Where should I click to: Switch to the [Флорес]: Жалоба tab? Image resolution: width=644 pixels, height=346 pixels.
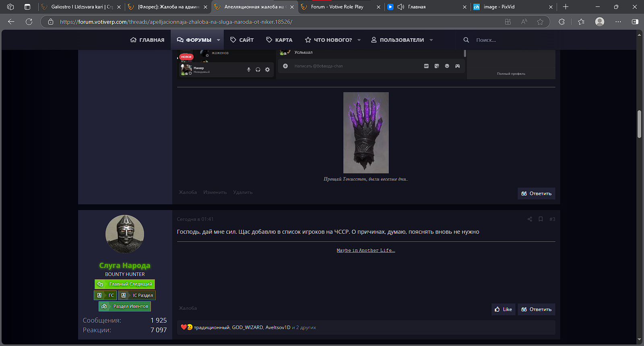pyautogui.click(x=169, y=7)
